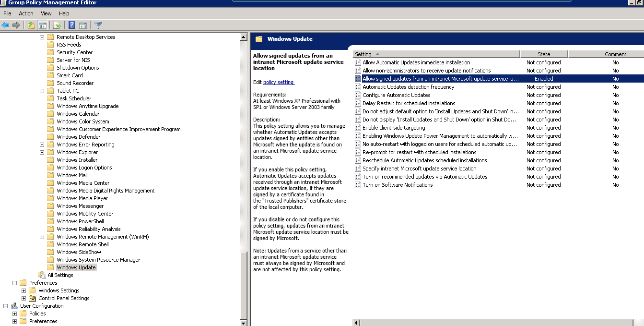
Task: Click the Enabled state of selected policy
Action: coord(544,79)
